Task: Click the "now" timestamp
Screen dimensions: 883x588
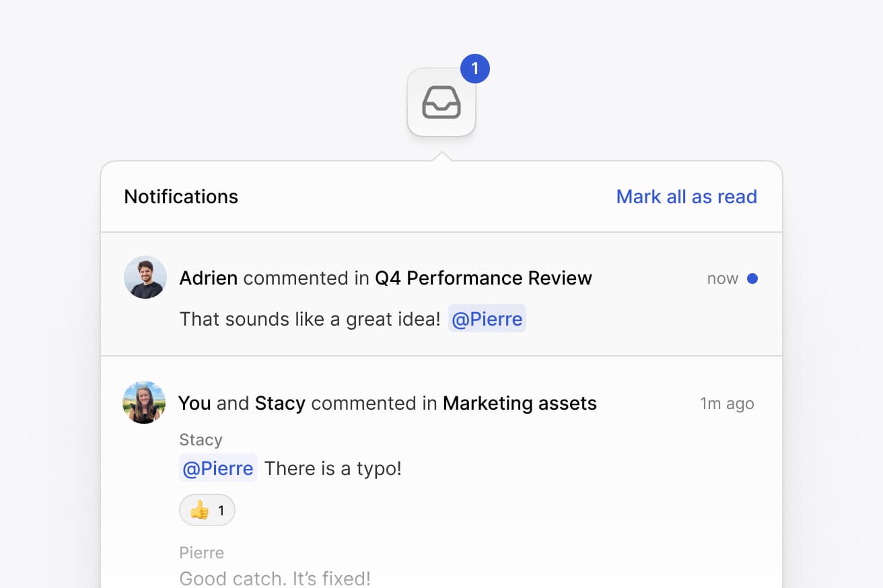Action: pyautogui.click(x=722, y=279)
